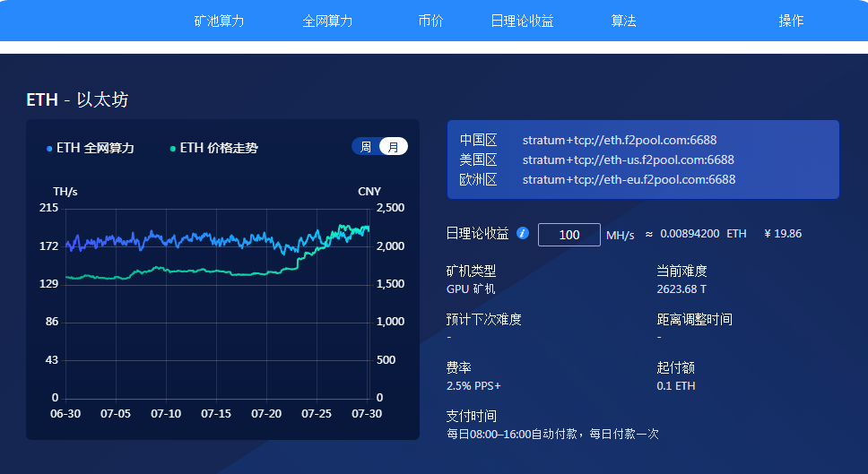Click the 0.1 ETH payout threshold value
This screenshot has width=868, height=474.
pyautogui.click(x=676, y=386)
